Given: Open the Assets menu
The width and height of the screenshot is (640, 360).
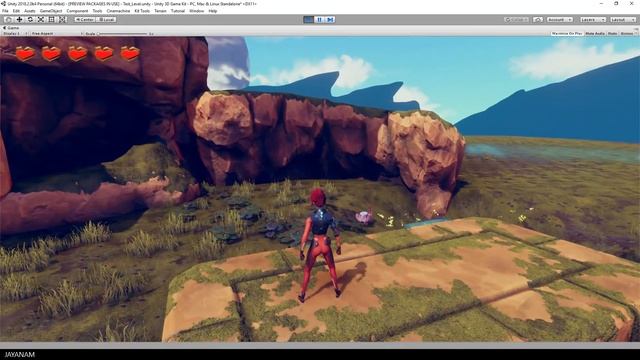Looking at the screenshot, I should coord(30,11).
